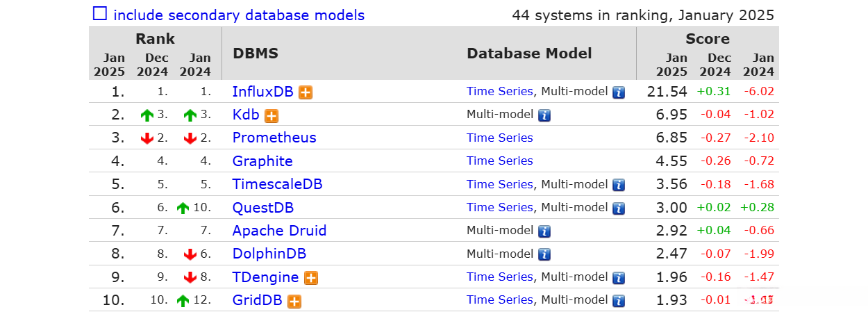Viewport: 868px width, 312px height.
Task: Click the orange plus icon next to Kdb
Action: pyautogui.click(x=272, y=116)
